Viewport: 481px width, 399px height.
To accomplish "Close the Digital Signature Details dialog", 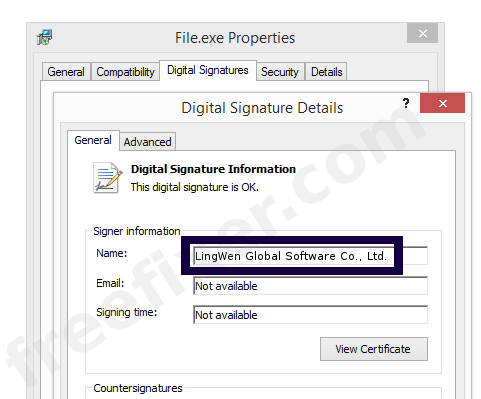I will (x=442, y=103).
